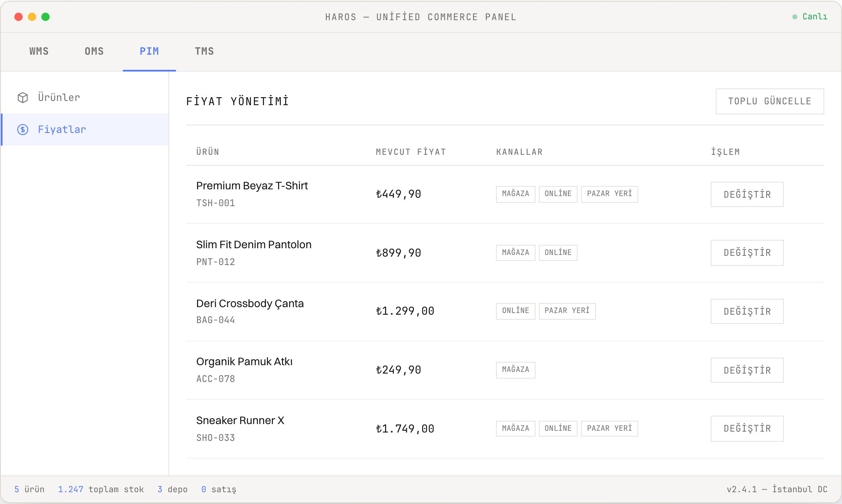Click the price ₺449,90
The width and height of the screenshot is (842, 504).
point(398,194)
